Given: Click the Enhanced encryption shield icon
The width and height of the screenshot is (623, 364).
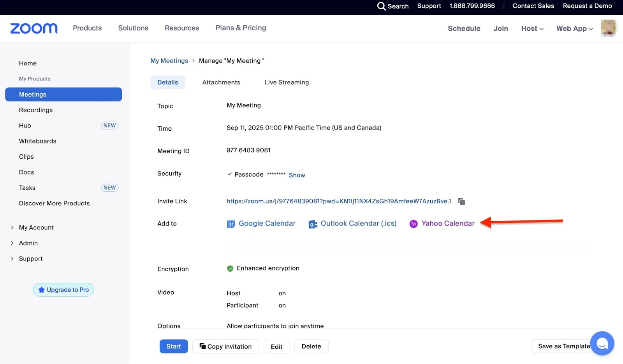Looking at the screenshot, I should pyautogui.click(x=230, y=268).
